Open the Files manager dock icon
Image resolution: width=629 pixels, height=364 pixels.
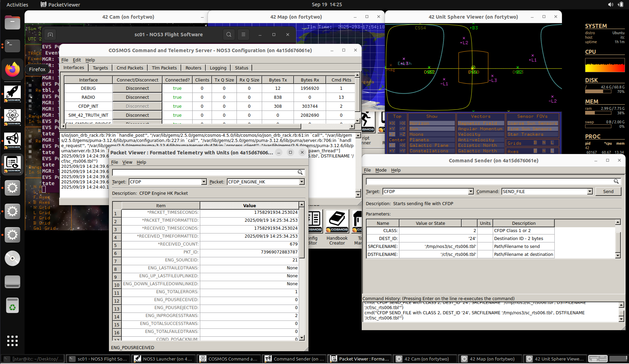[12, 22]
